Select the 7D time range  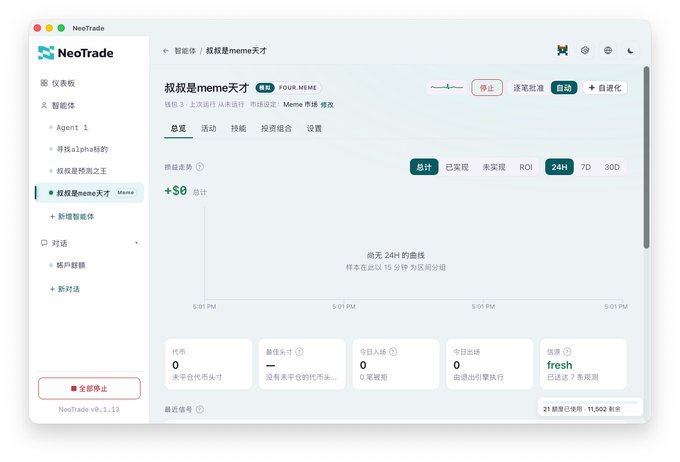(x=586, y=167)
